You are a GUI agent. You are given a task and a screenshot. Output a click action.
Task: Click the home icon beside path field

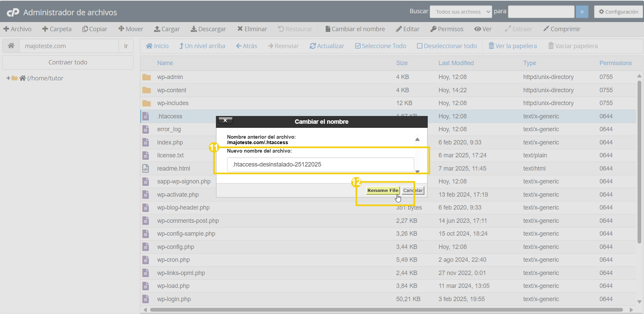pos(11,46)
